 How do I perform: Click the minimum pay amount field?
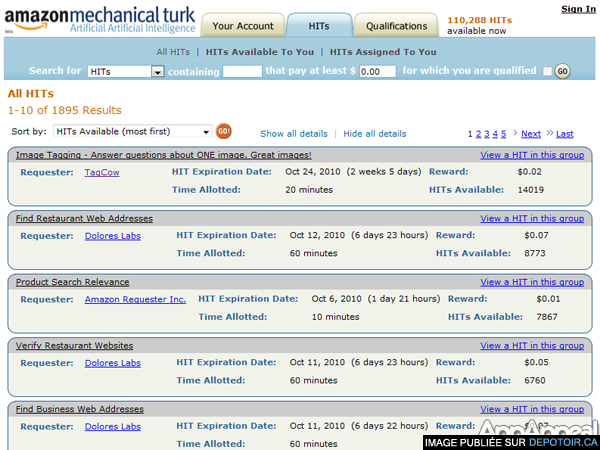point(377,71)
